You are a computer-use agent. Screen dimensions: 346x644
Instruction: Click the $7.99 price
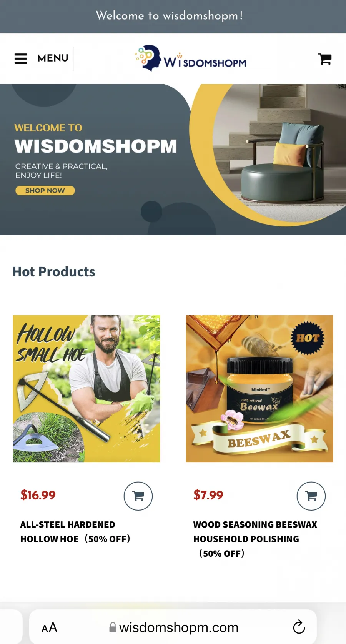pyautogui.click(x=208, y=495)
